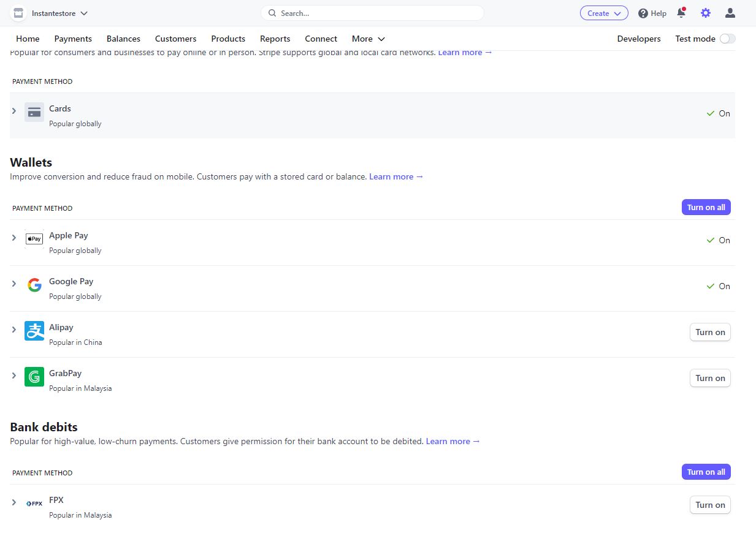The height and width of the screenshot is (544, 756).
Task: Open the Connect tab
Action: [321, 39]
